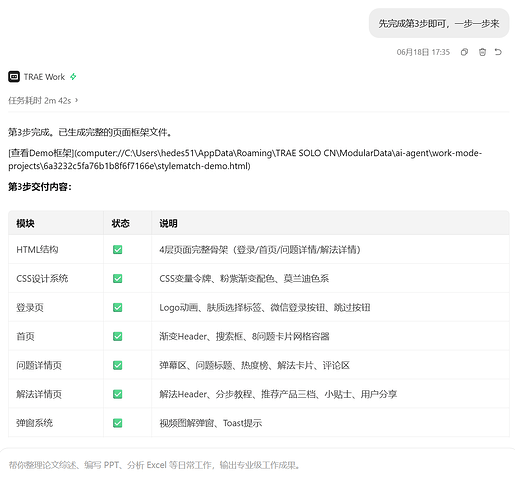Click green checkmark in 弹窗系统 row
515x500 pixels.
pos(118,423)
